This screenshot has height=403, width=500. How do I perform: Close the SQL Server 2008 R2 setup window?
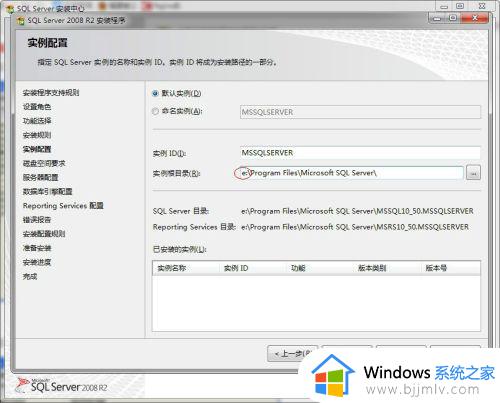coord(475,18)
